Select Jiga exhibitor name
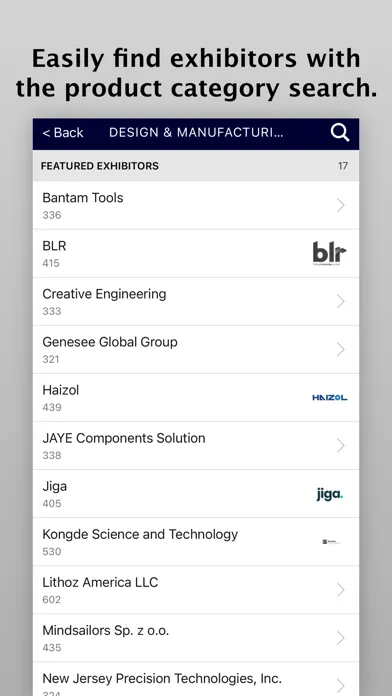 pos(55,486)
